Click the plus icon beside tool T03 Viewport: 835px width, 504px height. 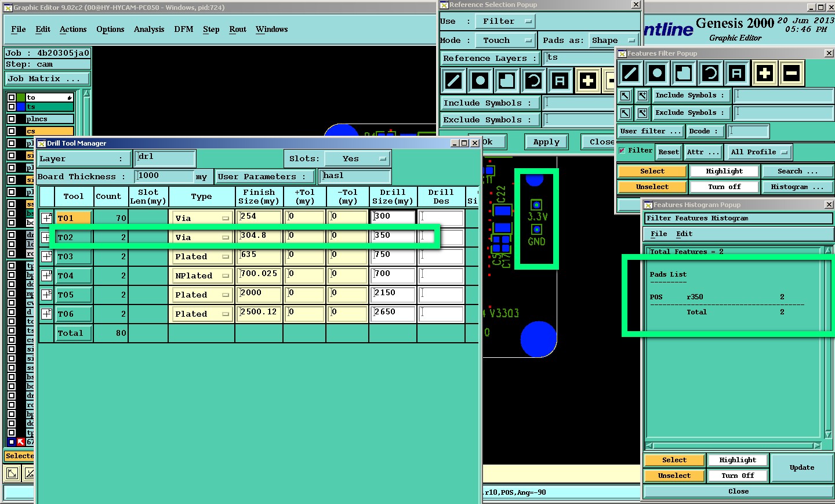click(x=46, y=256)
